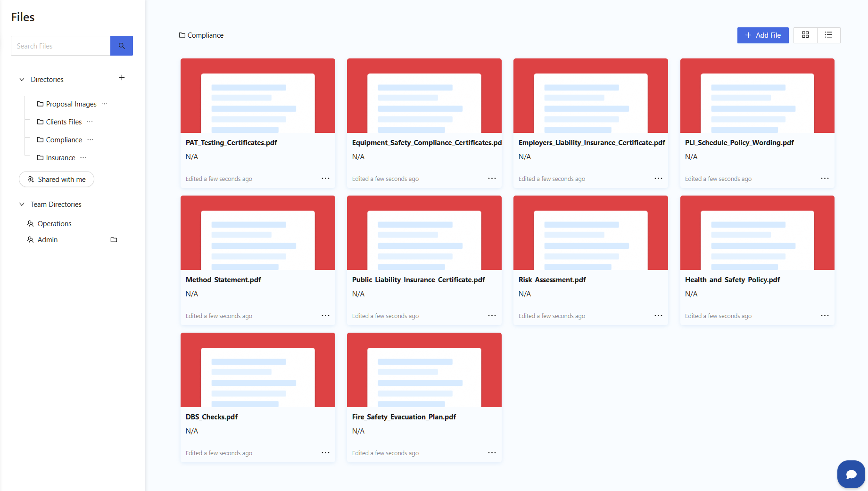
Task: Open DBS_Checks.pdf thumbnail
Action: tap(258, 370)
